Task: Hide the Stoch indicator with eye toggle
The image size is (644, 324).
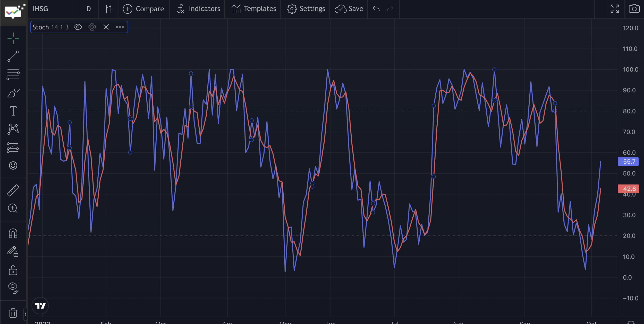Action: click(x=78, y=27)
